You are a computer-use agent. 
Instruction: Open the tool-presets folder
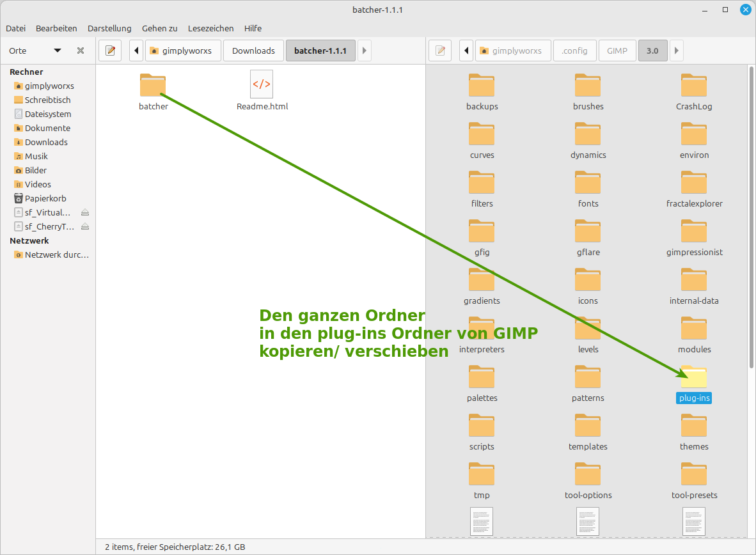pos(694,474)
